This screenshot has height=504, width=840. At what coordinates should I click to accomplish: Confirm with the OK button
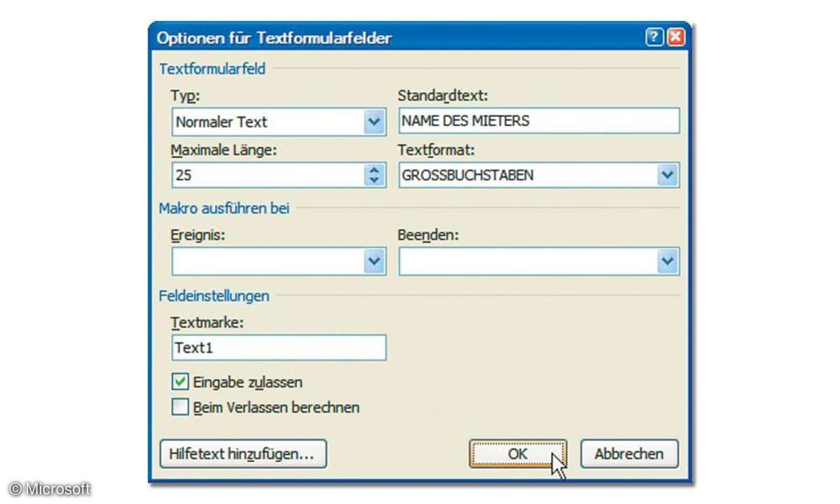click(x=518, y=454)
